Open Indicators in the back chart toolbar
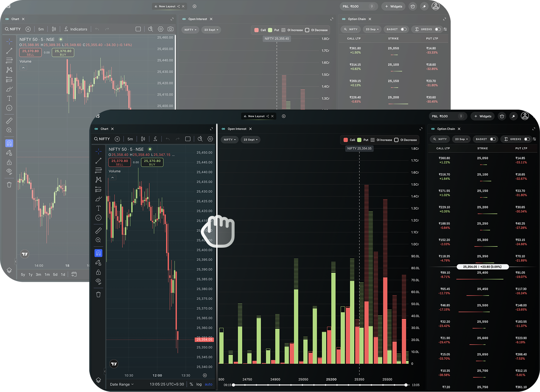This screenshot has height=392, width=540. (x=76, y=29)
